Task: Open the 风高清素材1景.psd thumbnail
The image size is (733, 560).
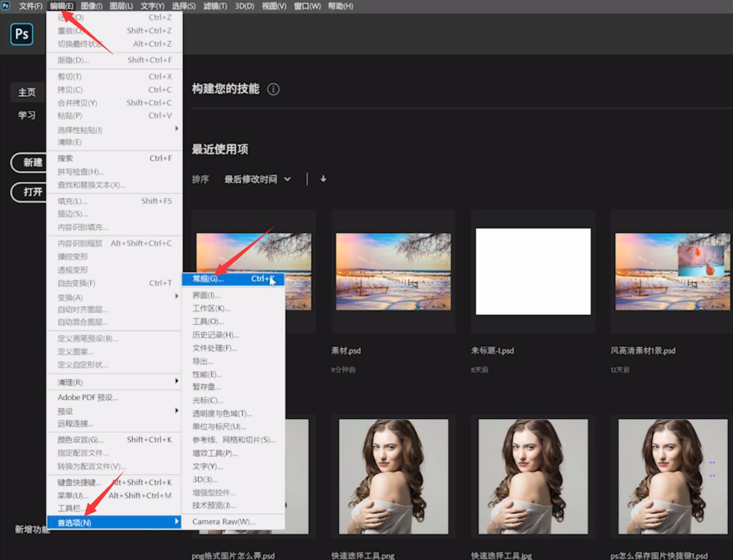Action: click(672, 272)
